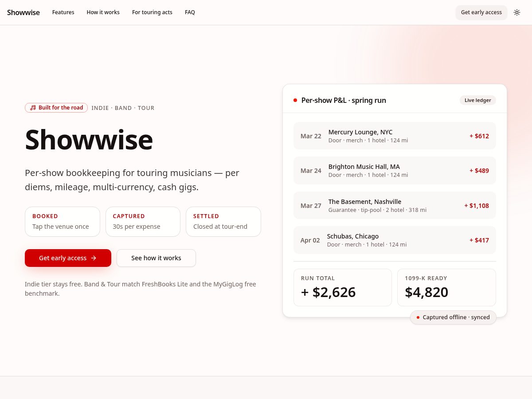532x399 pixels.
Task: Toggle the light/dark theme sun icon
Action: click(x=517, y=12)
